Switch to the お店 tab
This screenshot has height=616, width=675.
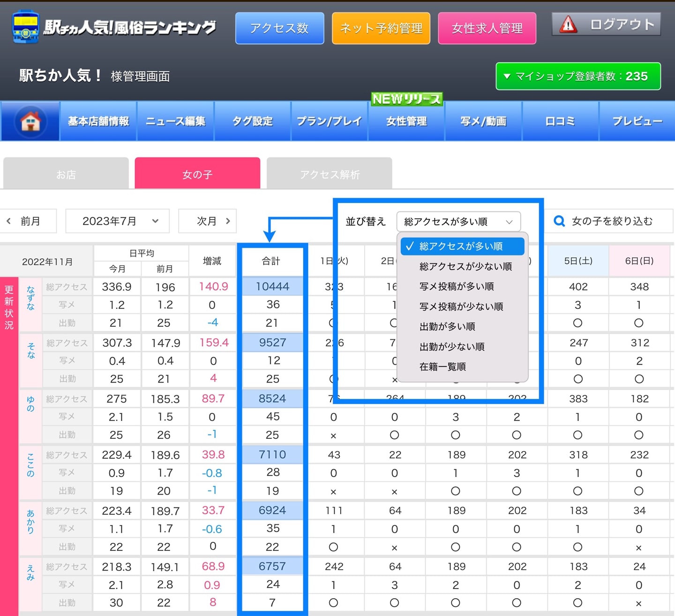(x=66, y=173)
